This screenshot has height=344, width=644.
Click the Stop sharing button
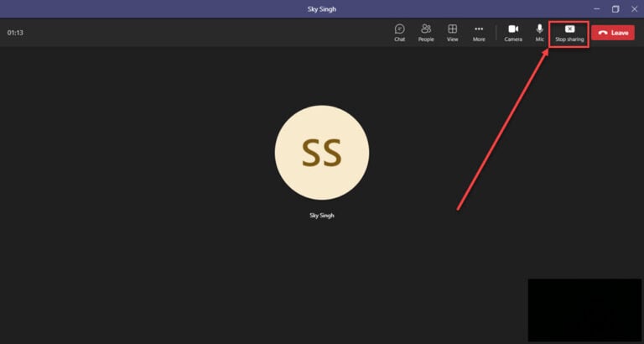coord(569,34)
